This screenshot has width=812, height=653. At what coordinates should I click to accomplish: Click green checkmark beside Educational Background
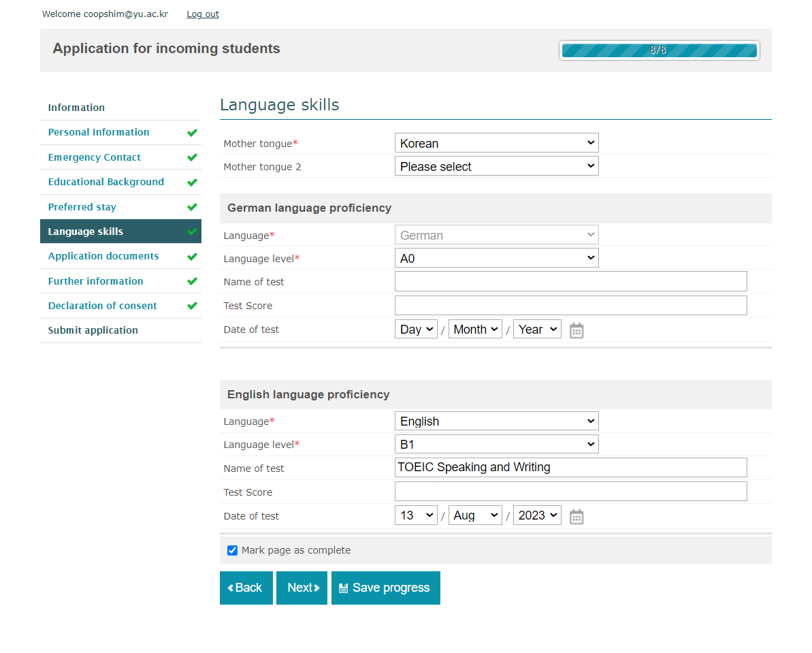tap(192, 182)
